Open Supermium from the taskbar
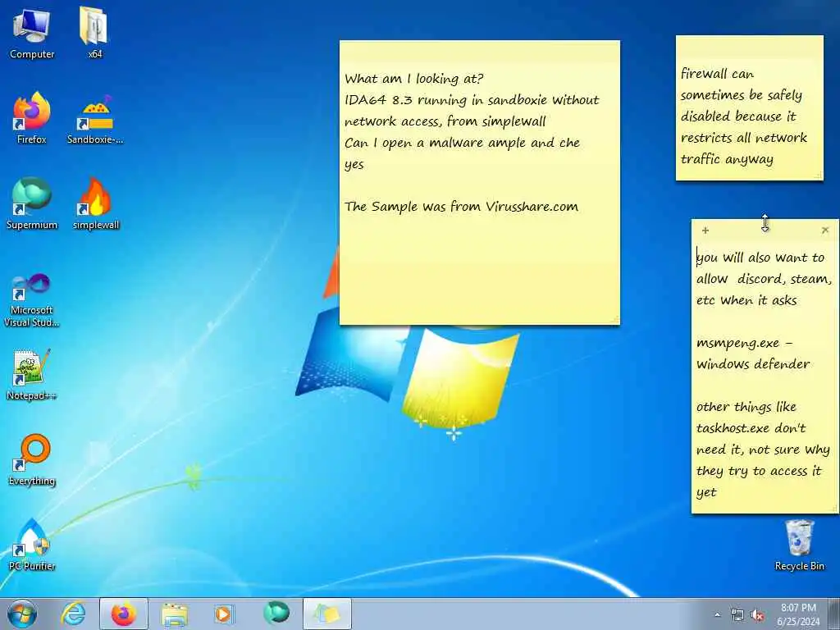 click(276, 614)
